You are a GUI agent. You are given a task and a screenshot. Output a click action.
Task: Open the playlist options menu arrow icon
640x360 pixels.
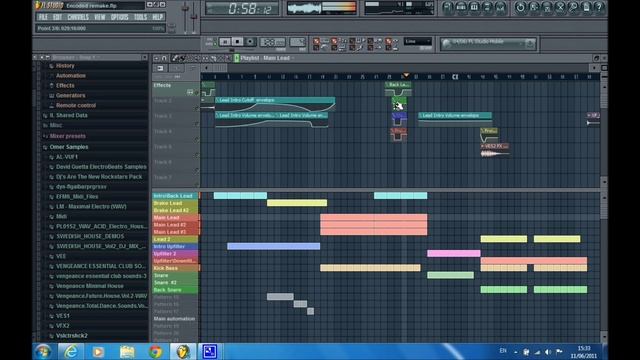156,58
